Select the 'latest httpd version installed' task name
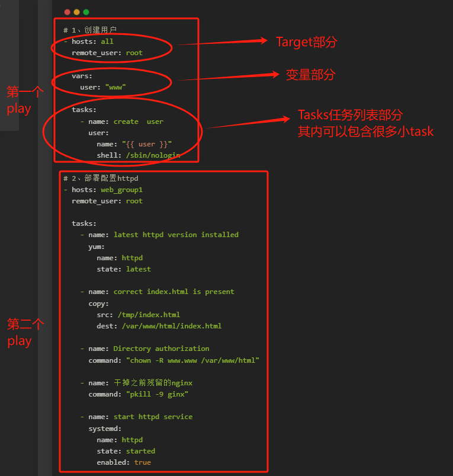The width and height of the screenshot is (453, 476). pos(176,235)
